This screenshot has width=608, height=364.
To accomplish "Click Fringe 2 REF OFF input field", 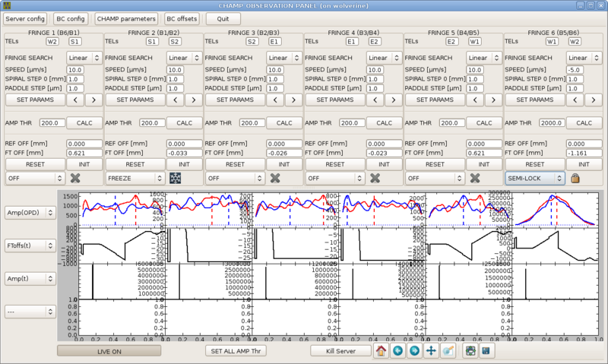I will [x=184, y=144].
